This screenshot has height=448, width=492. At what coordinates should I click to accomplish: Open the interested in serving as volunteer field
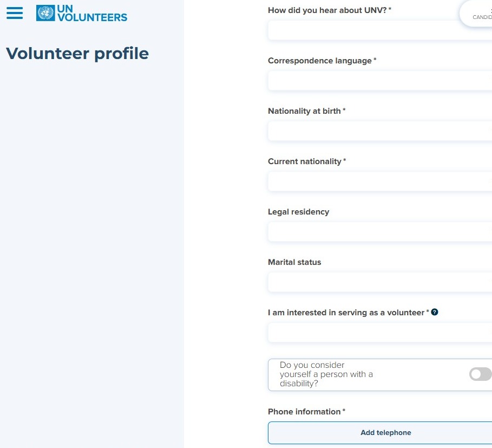[x=379, y=333]
